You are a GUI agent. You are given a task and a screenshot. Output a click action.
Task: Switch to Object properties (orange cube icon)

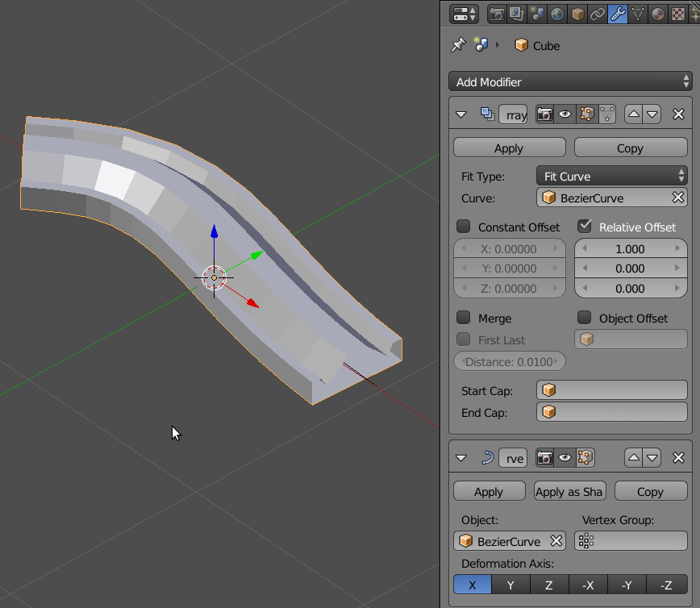pyautogui.click(x=577, y=14)
